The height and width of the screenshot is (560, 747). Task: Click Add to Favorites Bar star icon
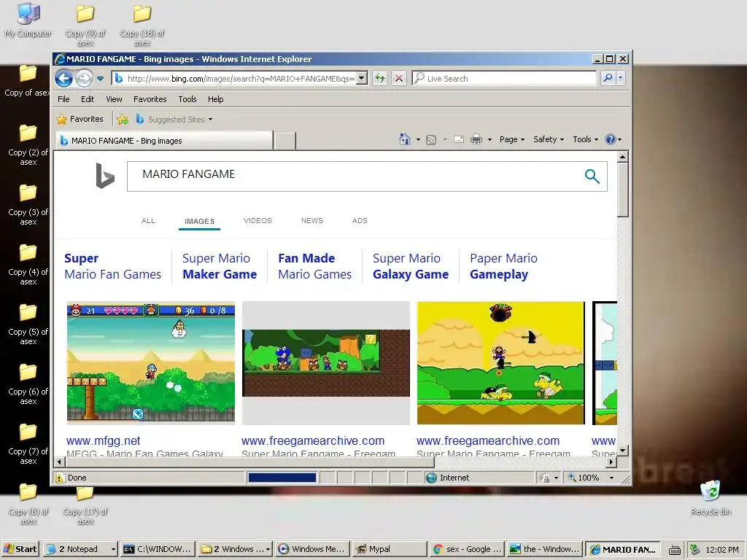tap(123, 119)
